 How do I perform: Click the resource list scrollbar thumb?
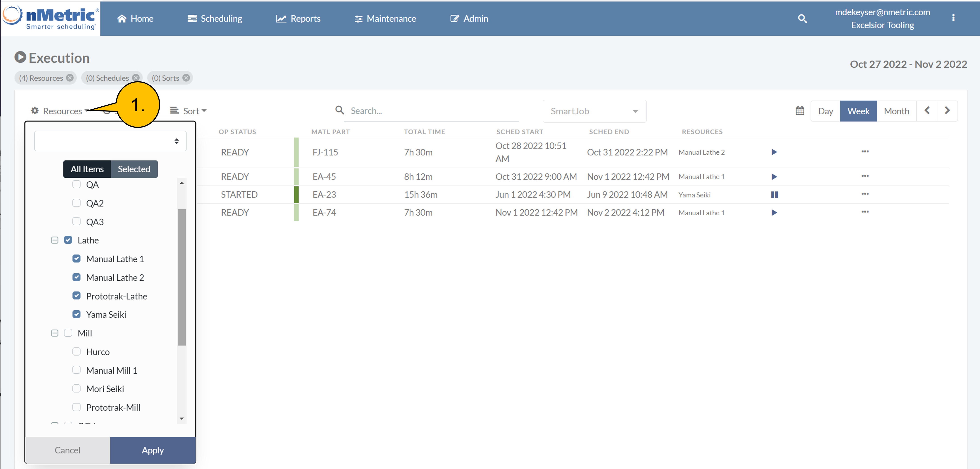182,277
